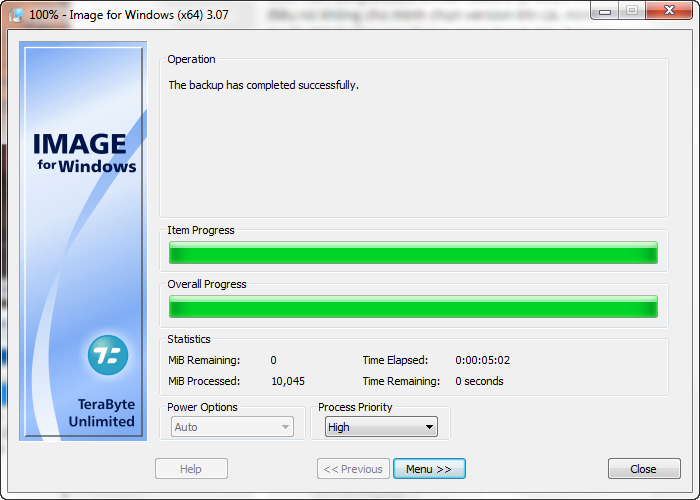Click the Power Options group label

coord(202,407)
